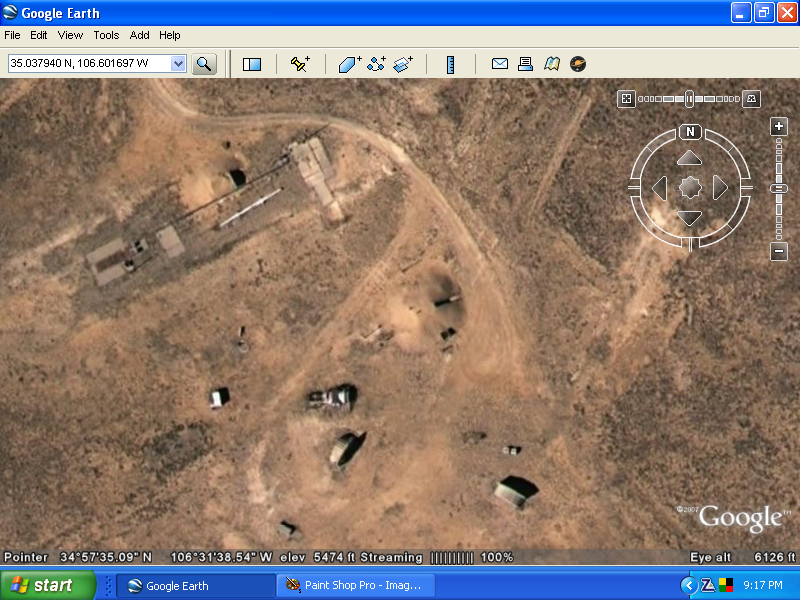Switch to Sky mode icon
The height and width of the screenshot is (600, 800).
tap(578, 64)
